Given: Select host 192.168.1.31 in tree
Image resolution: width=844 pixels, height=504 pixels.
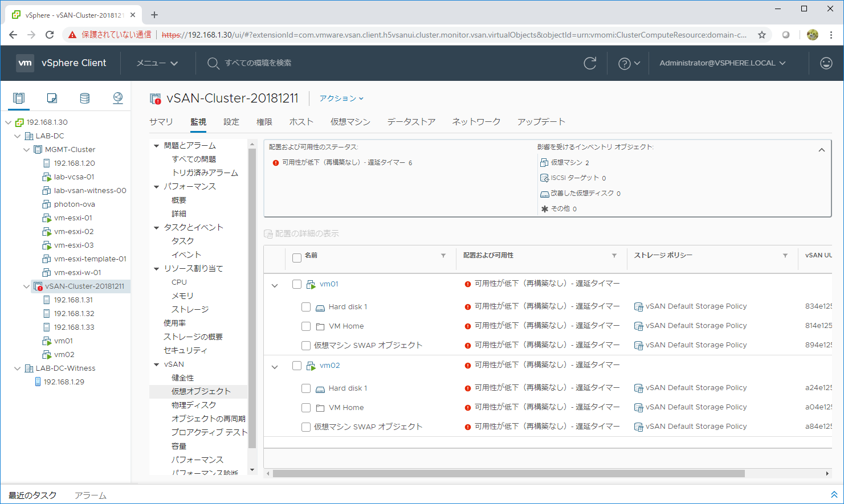Looking at the screenshot, I should pos(74,300).
